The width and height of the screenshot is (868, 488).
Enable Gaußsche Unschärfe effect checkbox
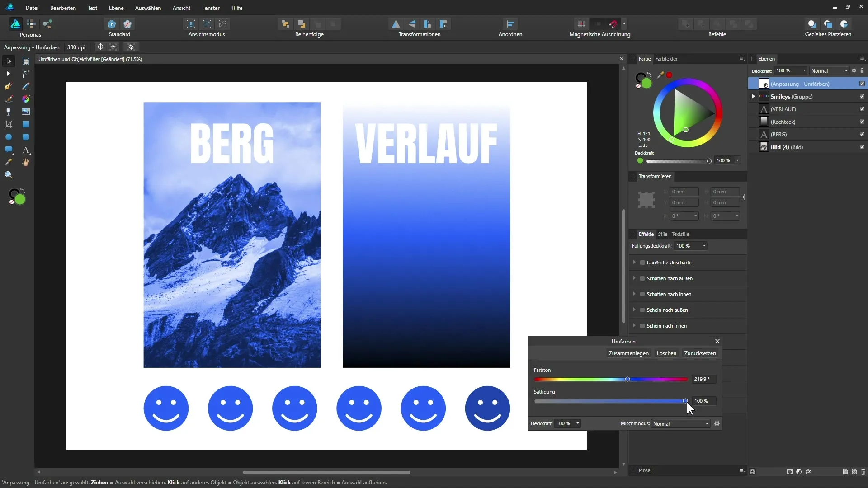click(x=642, y=263)
